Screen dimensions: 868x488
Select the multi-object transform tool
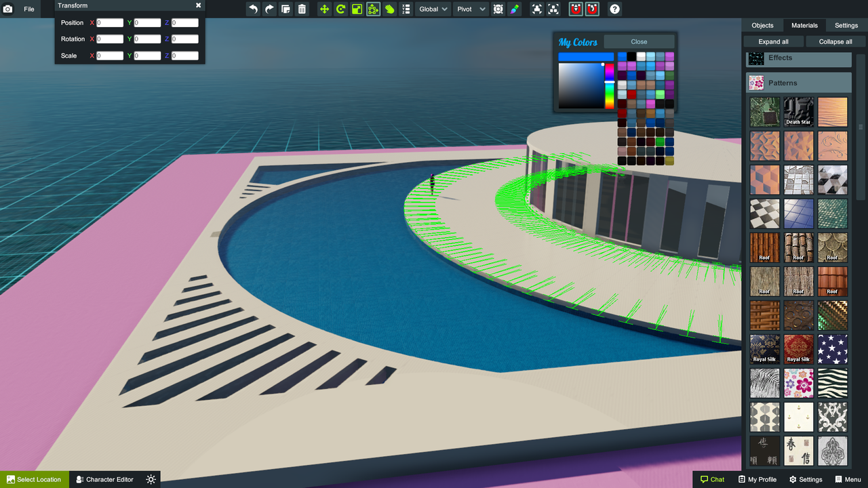(x=373, y=9)
